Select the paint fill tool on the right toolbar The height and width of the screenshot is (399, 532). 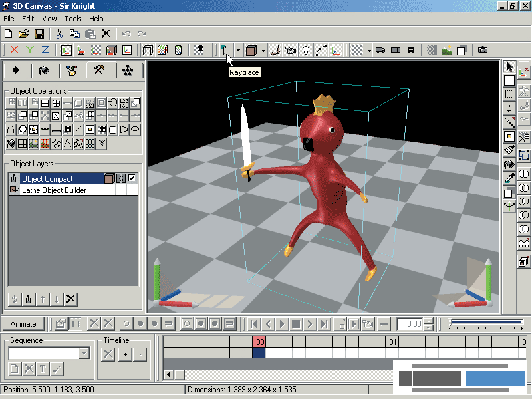point(509,162)
